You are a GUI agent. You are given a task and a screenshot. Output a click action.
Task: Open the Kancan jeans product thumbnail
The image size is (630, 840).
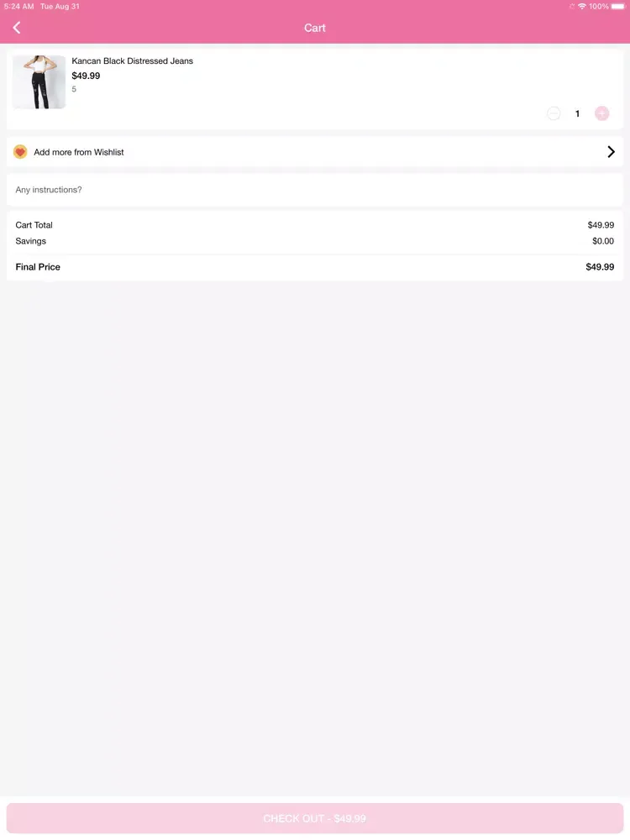point(39,82)
